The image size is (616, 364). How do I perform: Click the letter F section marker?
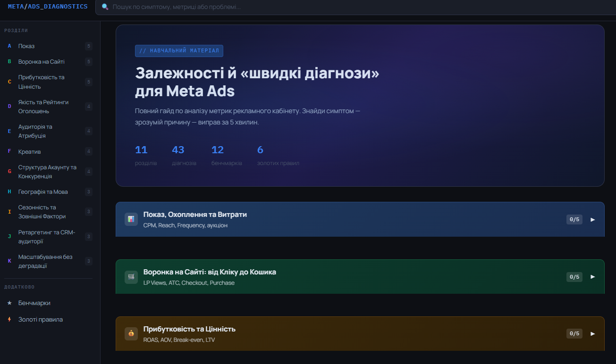pyautogui.click(x=9, y=151)
